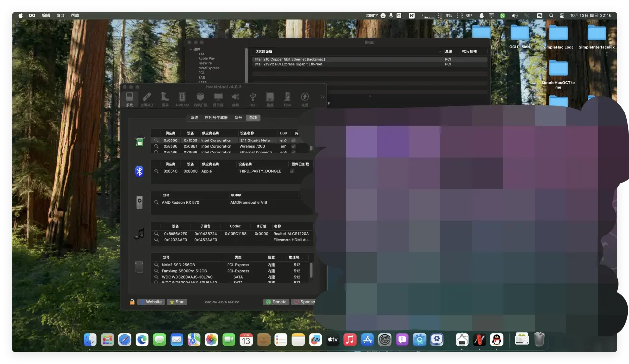Viewport: 629px width, 364px height.
Task: Open the Displays monitor icon in Hackintool
Action: (x=218, y=99)
